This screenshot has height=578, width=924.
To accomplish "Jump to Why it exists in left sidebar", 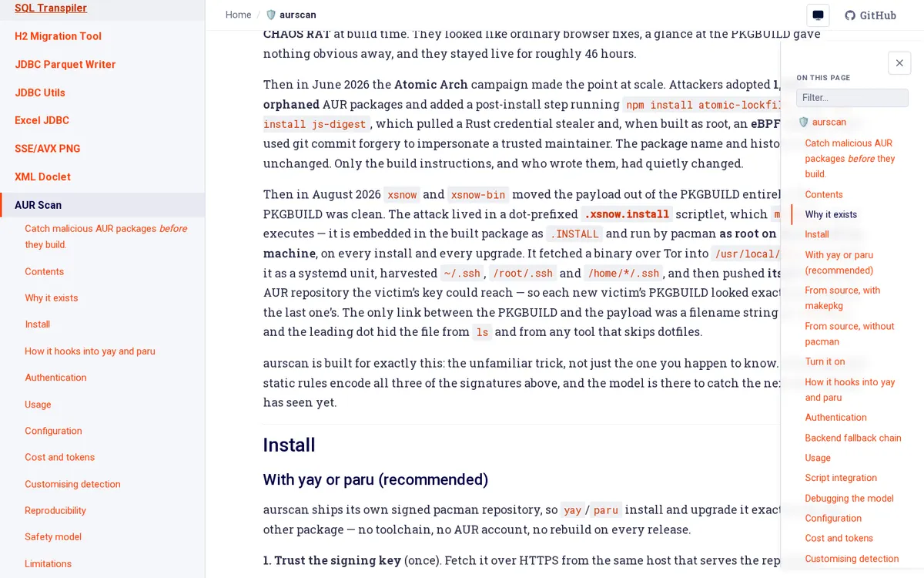I will (x=51, y=297).
